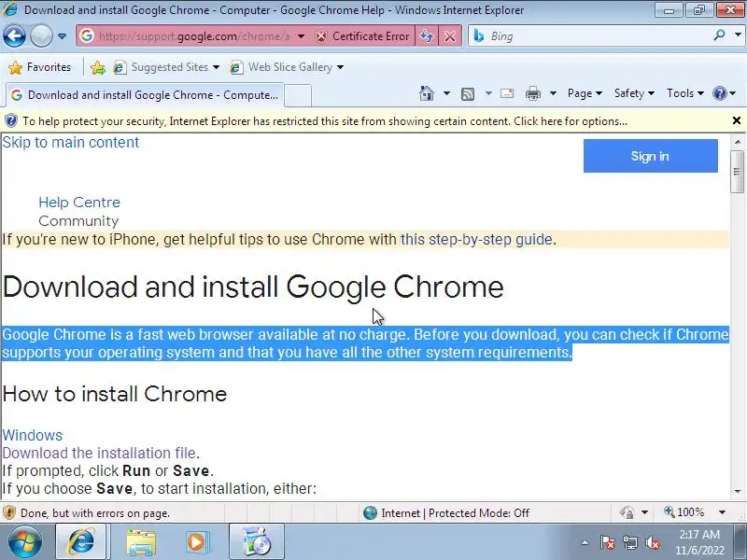Click the How to install Chrome heading
This screenshot has width=747, height=560.
[115, 394]
